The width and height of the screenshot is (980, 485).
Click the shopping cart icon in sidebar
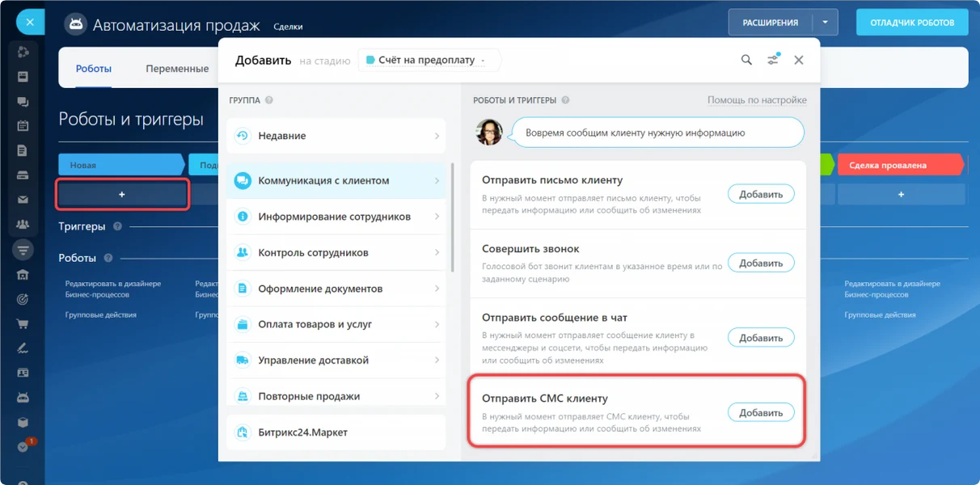pyautogui.click(x=23, y=323)
